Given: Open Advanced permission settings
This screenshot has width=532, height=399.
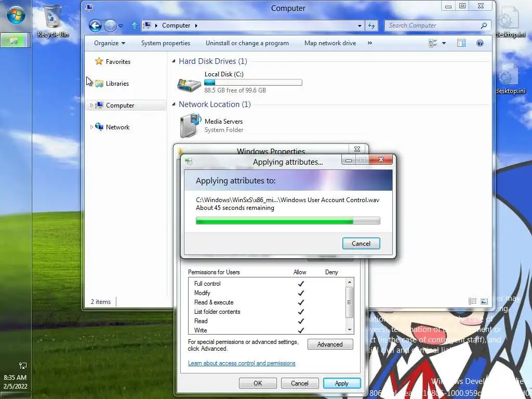Looking at the screenshot, I should (x=330, y=344).
